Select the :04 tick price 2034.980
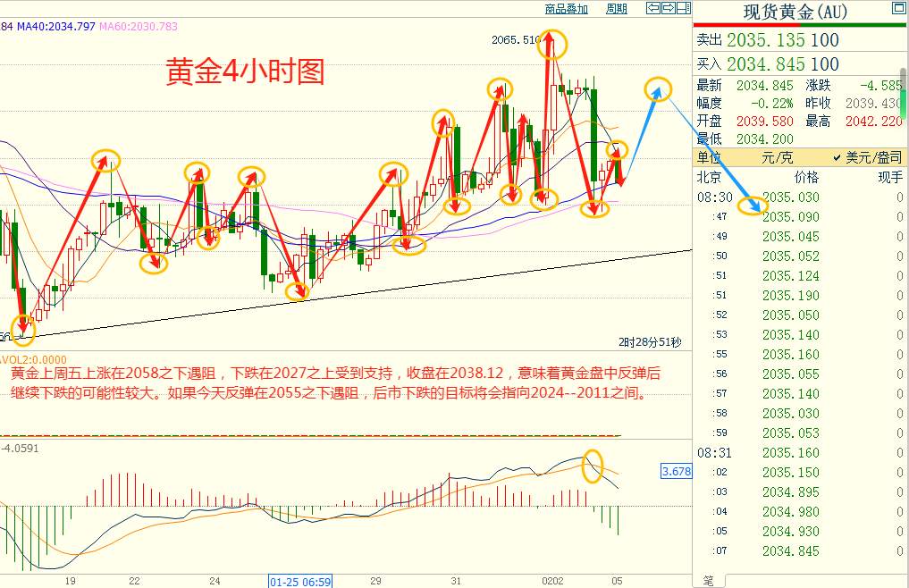909x588 pixels. point(791,512)
